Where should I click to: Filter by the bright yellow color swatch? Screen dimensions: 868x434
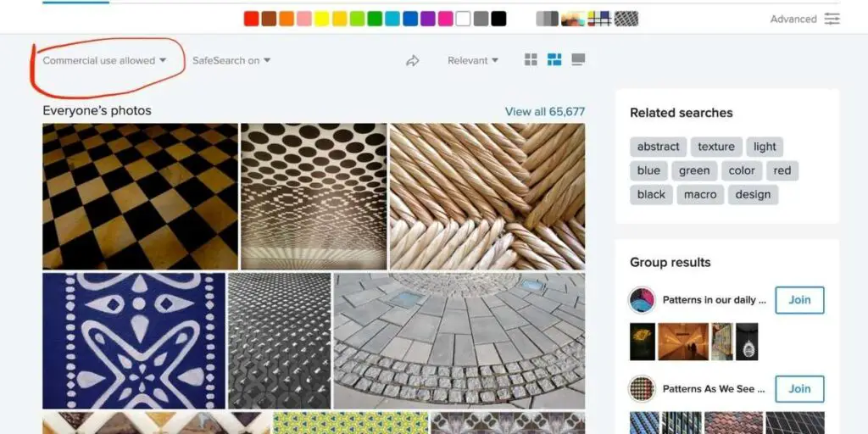tap(321, 19)
